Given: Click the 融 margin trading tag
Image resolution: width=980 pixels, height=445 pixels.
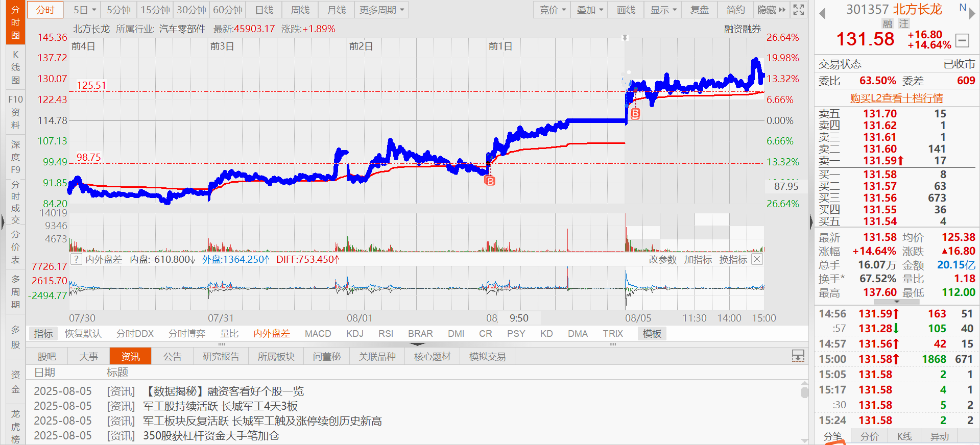Looking at the screenshot, I should pyautogui.click(x=888, y=23).
